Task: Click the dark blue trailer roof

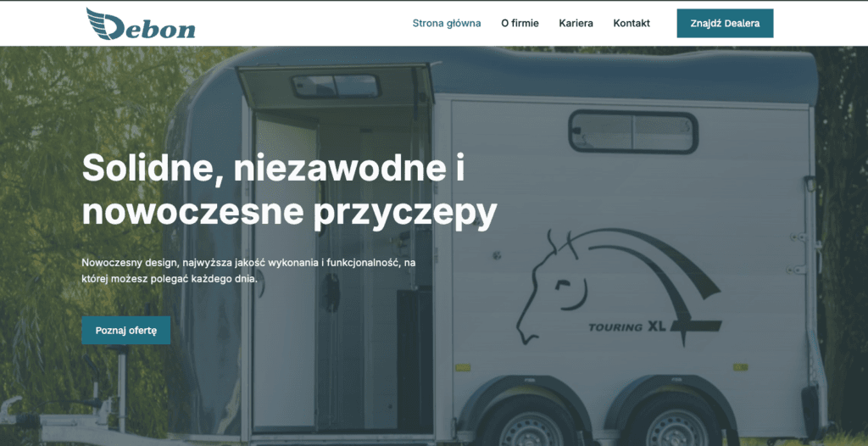Action: click(627, 72)
